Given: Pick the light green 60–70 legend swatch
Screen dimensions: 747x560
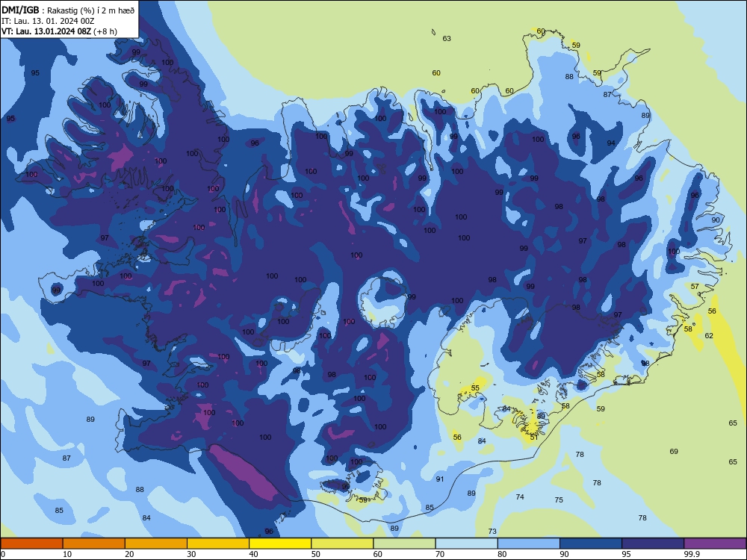Looking at the screenshot, I should point(404,544).
